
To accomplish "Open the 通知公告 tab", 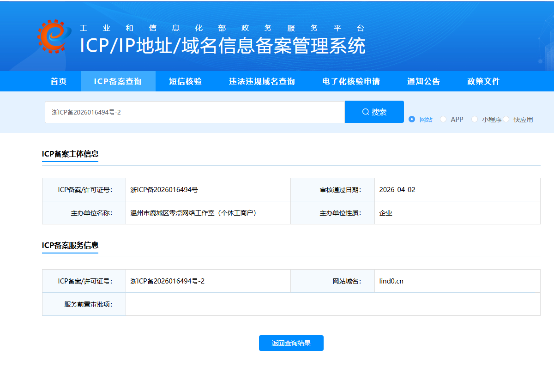I will tap(423, 81).
